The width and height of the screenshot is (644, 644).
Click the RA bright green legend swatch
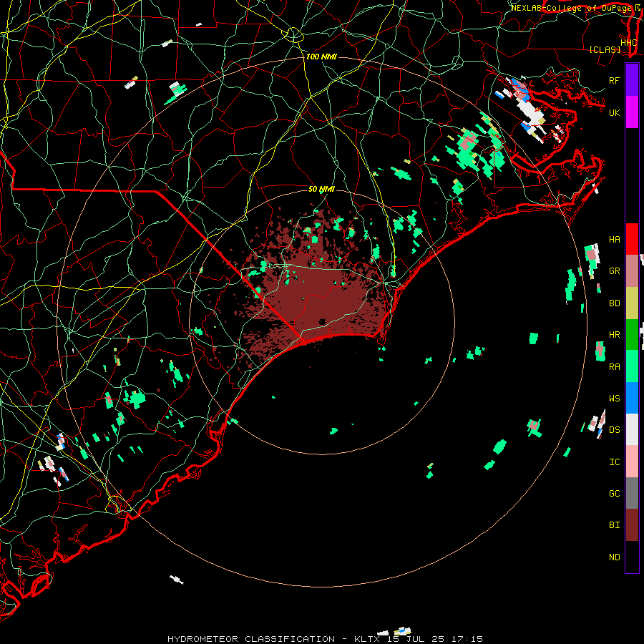point(632,366)
